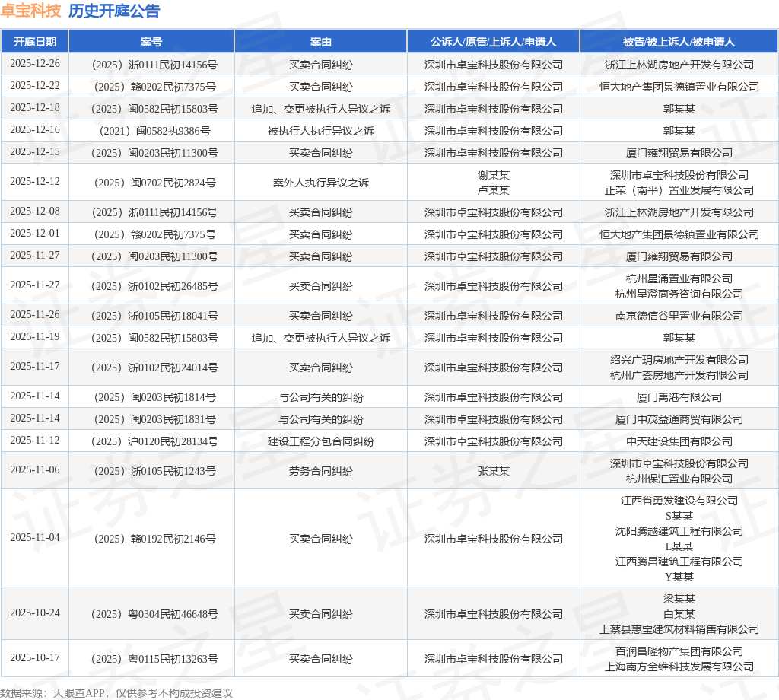This screenshot has width=779, height=700.
Task: Select the date 2025-10-24
Action: point(35,613)
